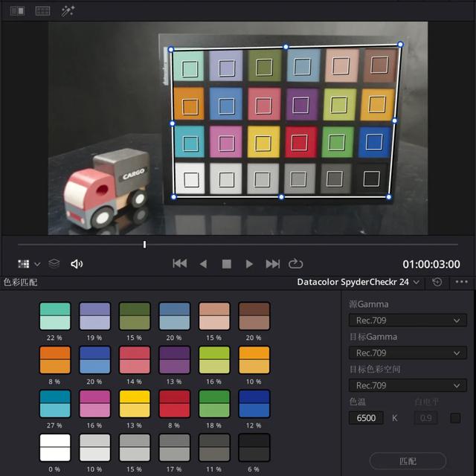The width and height of the screenshot is (476, 476).
Task: Play the clip forward
Action: tap(249, 264)
